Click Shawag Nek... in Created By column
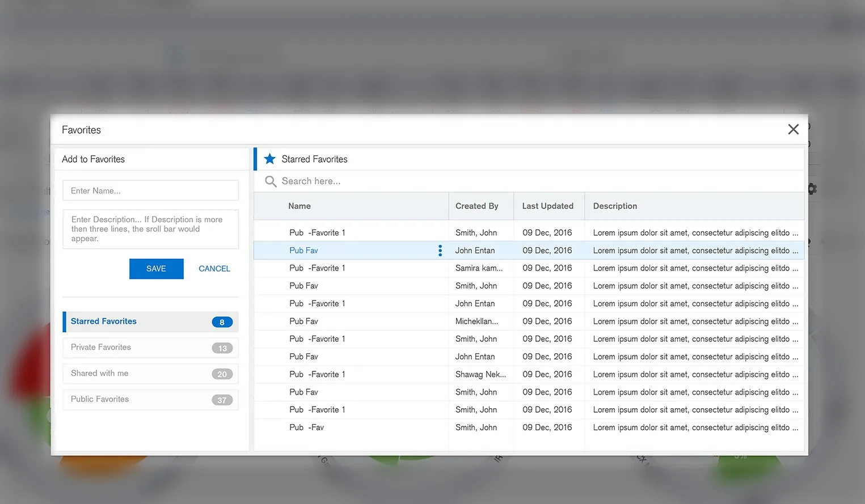865x504 pixels. click(x=480, y=374)
